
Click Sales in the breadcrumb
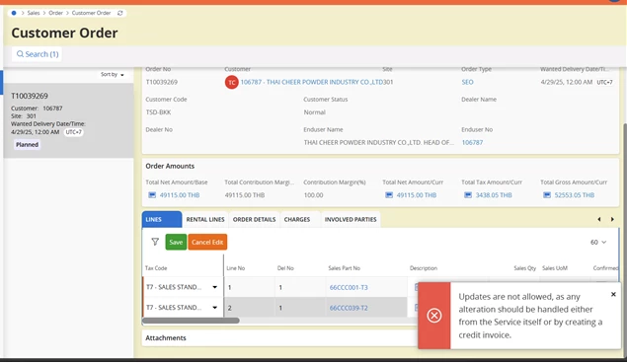coord(34,13)
